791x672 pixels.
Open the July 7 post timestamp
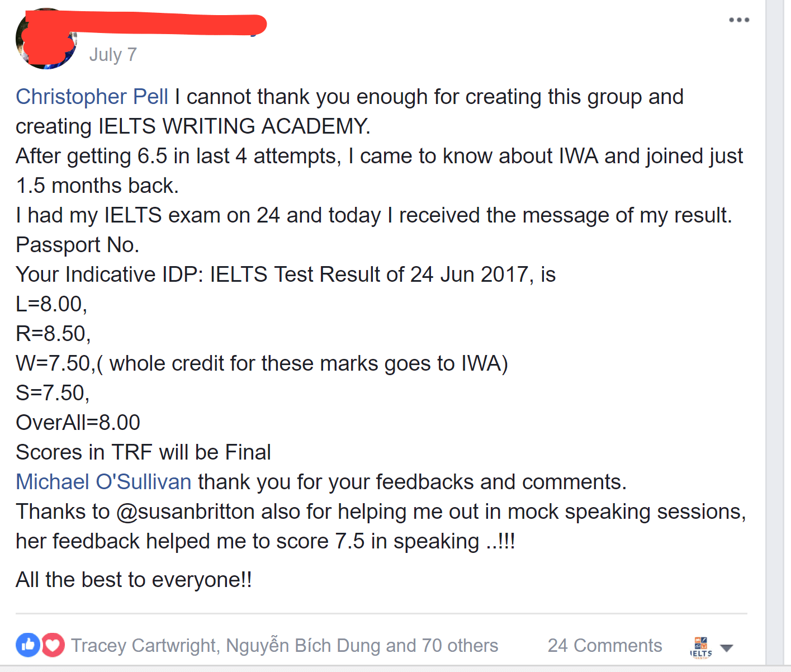(x=113, y=55)
